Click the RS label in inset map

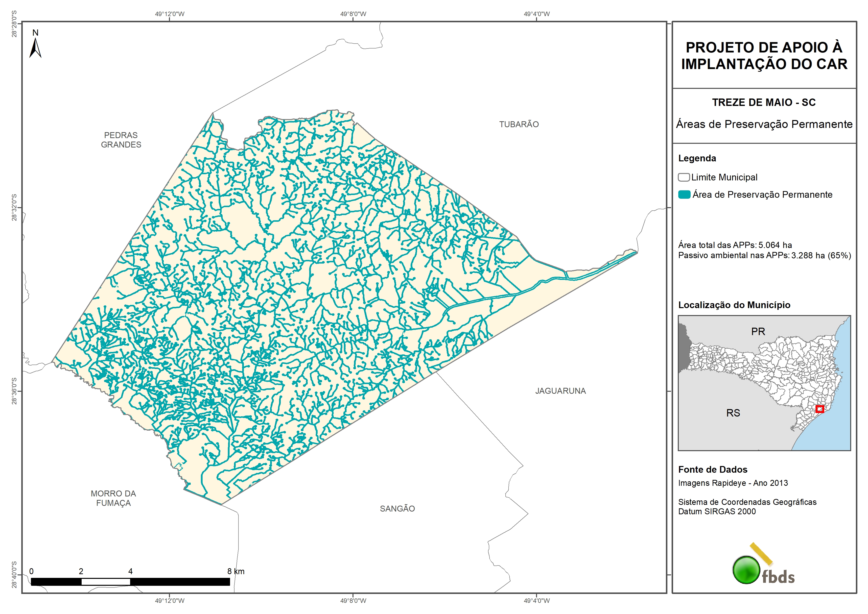[x=733, y=413]
